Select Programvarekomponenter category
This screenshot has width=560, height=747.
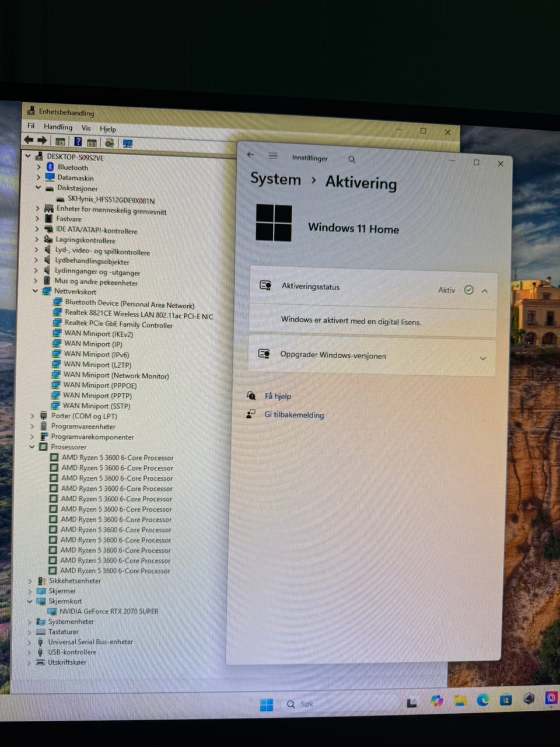coord(92,437)
